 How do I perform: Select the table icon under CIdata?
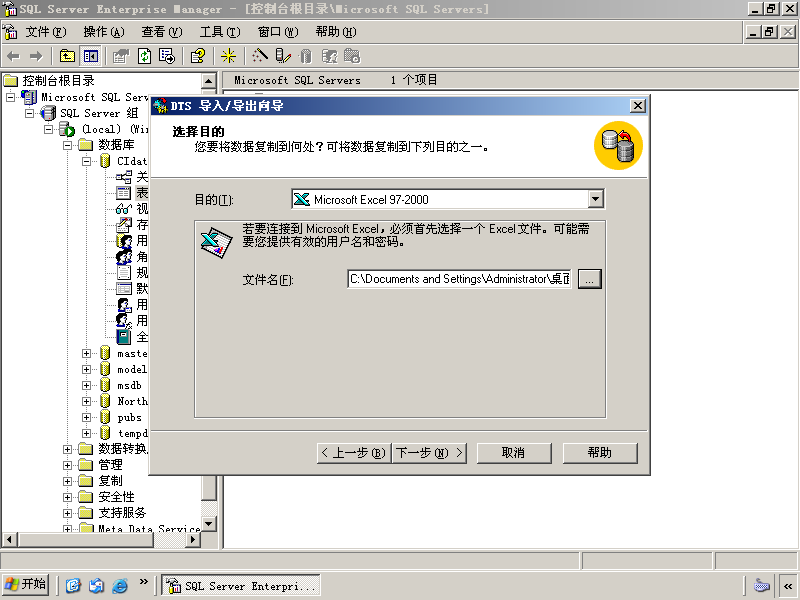coord(123,193)
